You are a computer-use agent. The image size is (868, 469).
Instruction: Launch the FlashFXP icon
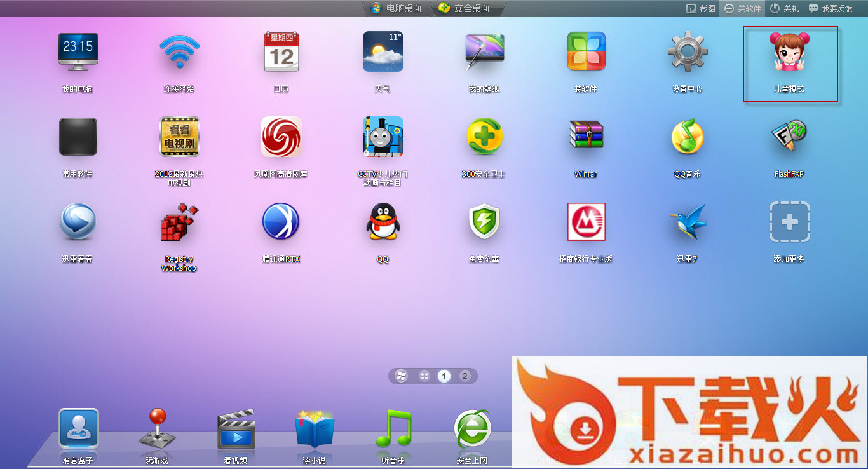tap(789, 137)
